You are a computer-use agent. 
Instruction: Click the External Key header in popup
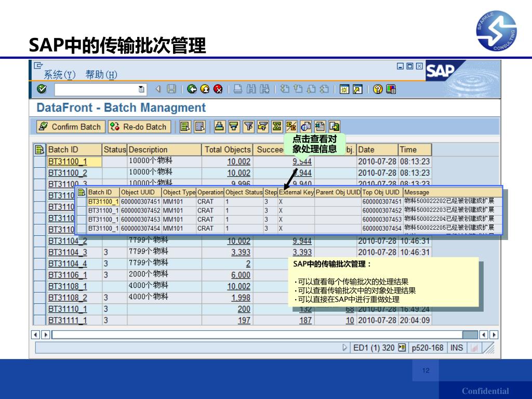click(296, 192)
